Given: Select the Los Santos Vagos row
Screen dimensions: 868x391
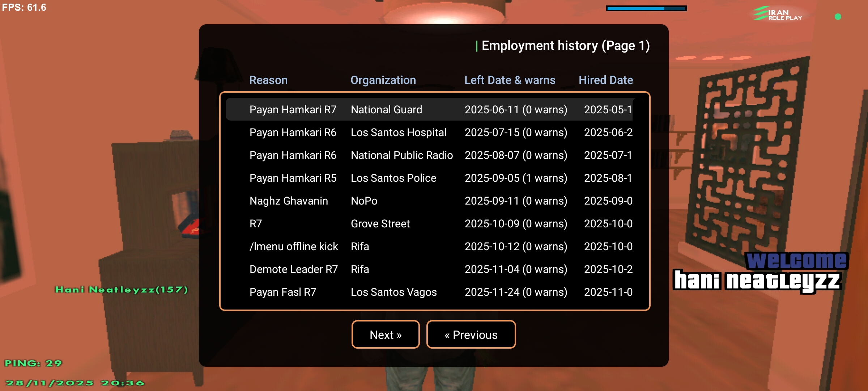Looking at the screenshot, I should [x=429, y=292].
